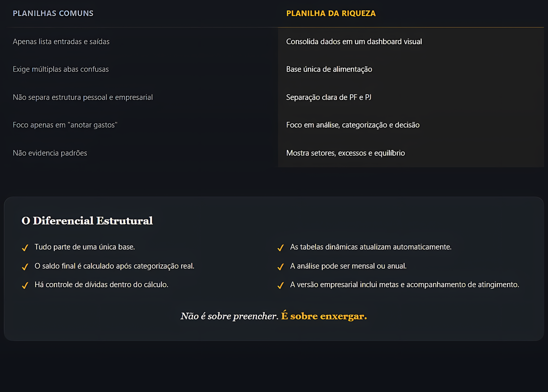Click checkmark beside "Tudo parte de uma única base"
The width and height of the screenshot is (548, 392).
click(x=25, y=248)
